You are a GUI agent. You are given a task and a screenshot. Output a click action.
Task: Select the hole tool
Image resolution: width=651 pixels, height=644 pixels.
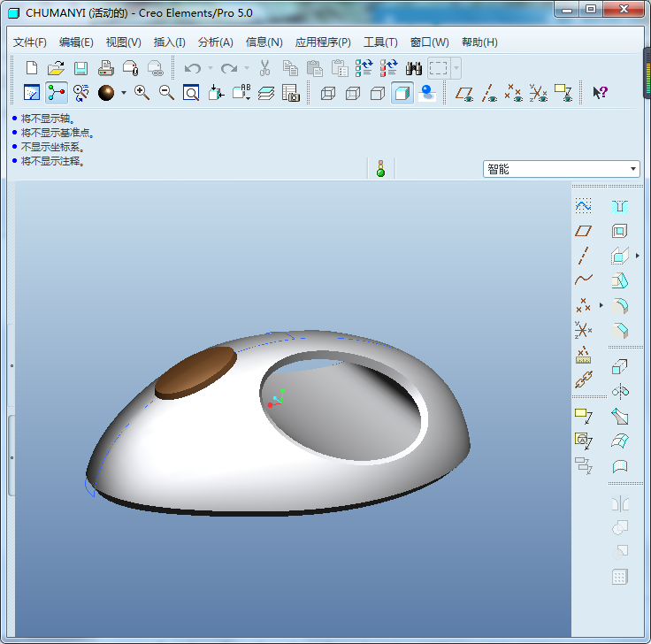[x=620, y=206]
